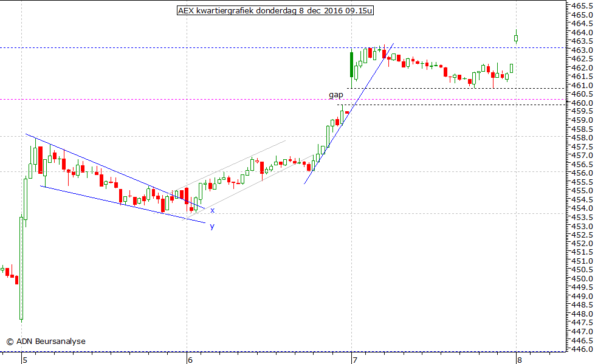The image size is (595, 364).
Task: Click the 452.0 price axis label
Action: pyautogui.click(x=582, y=243)
